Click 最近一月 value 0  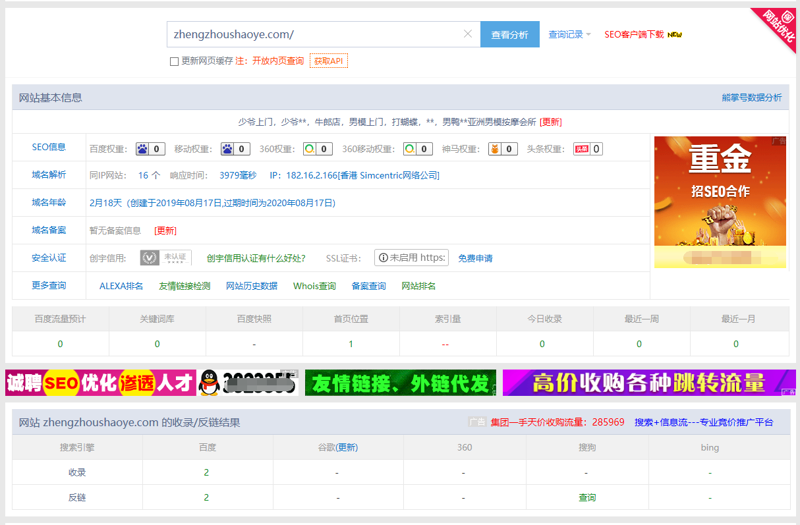pyautogui.click(x=736, y=344)
